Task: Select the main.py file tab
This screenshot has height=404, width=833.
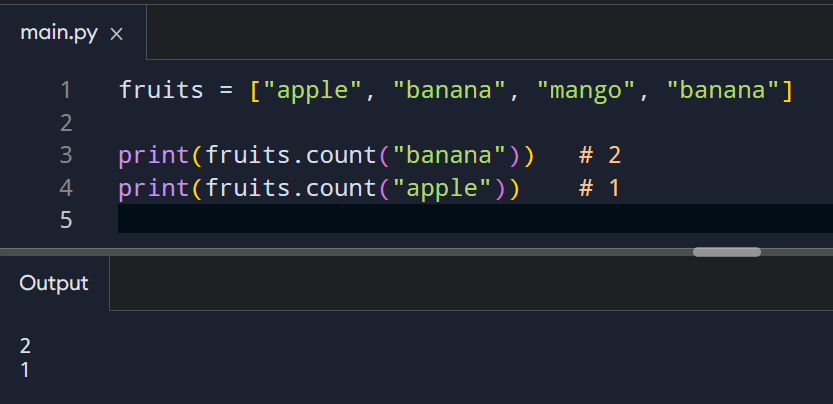Action: click(57, 33)
